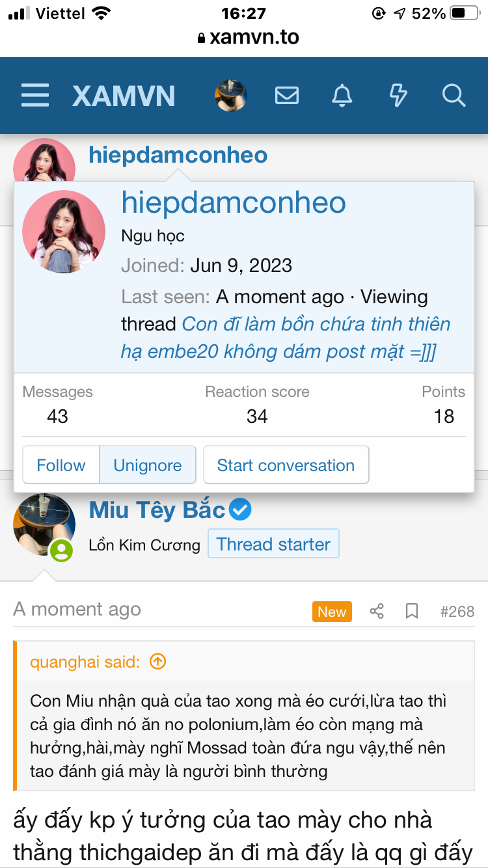The image size is (488, 868).
Task: Open the bell alerts icon
Action: point(342,96)
